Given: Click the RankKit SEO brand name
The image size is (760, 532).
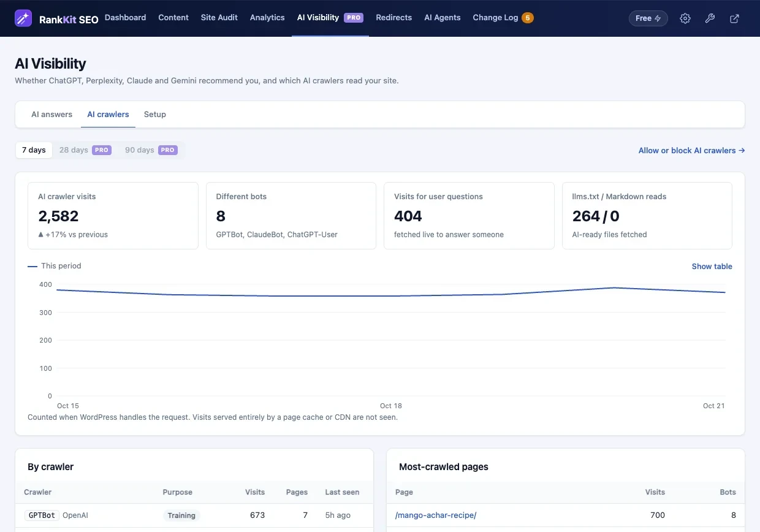Looking at the screenshot, I should coord(69,19).
